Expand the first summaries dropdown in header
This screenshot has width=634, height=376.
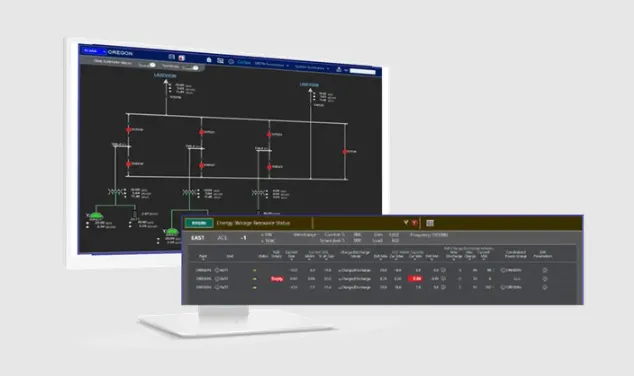click(272, 65)
